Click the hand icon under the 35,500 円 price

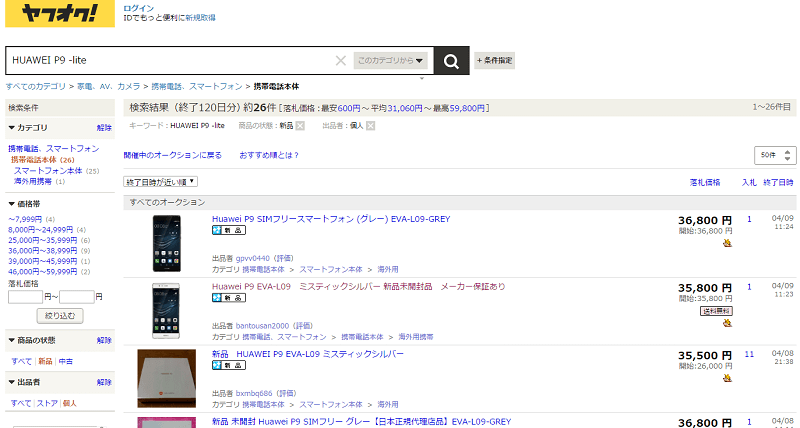pyautogui.click(x=727, y=378)
